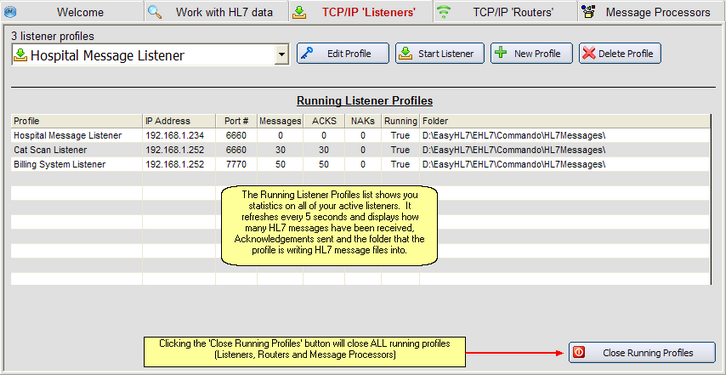Click the Port # column header

click(x=237, y=121)
